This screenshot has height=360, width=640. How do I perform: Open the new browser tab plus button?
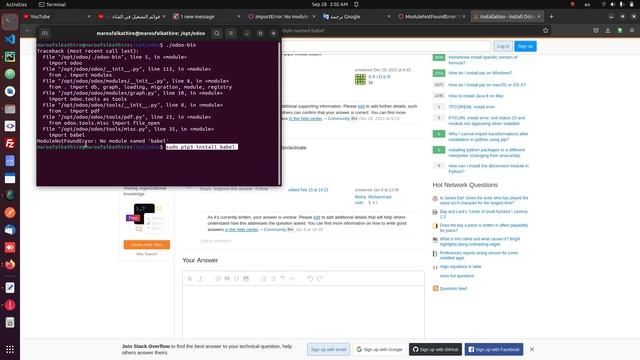(551, 17)
